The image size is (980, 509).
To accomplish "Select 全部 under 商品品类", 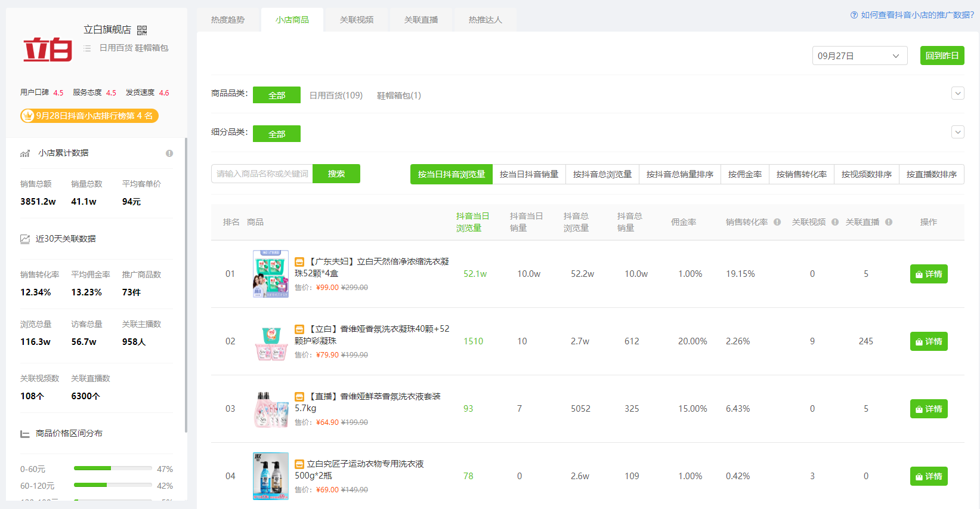I will tap(277, 95).
